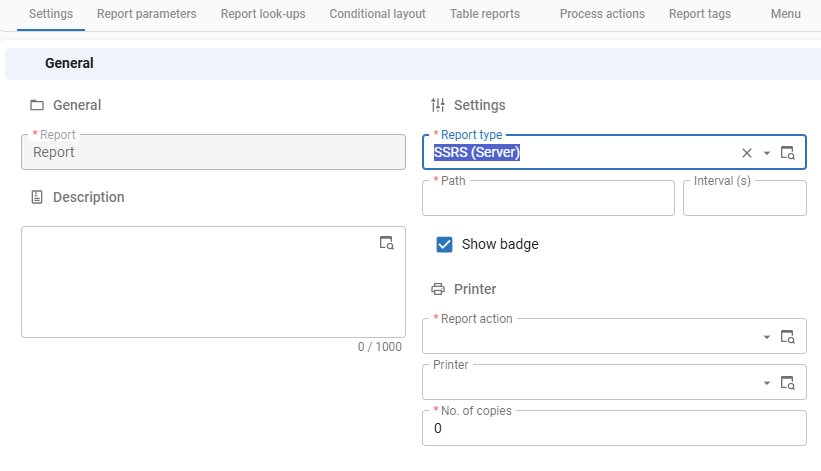The height and width of the screenshot is (471, 821).
Task: Click the 0 / 1000 character counter
Action: [380, 347]
